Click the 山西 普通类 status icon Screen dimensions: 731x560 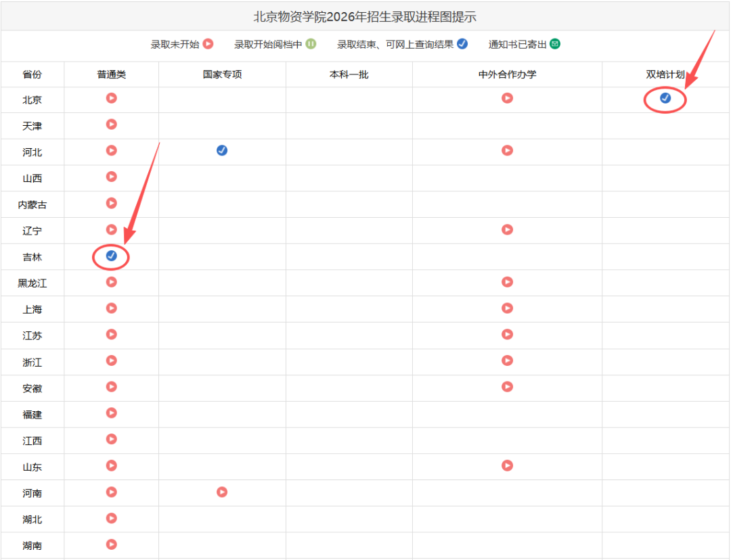pos(112,177)
